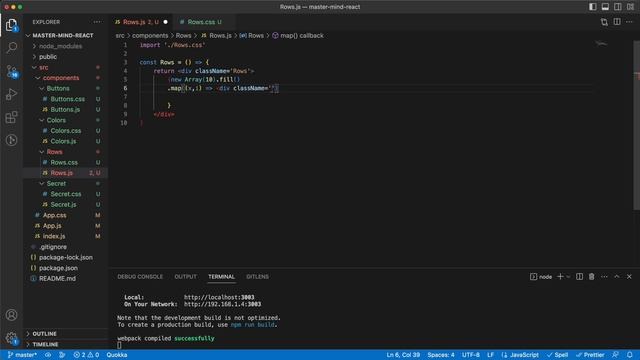
Task: Add a new terminal with plus icon
Action: pos(560,277)
